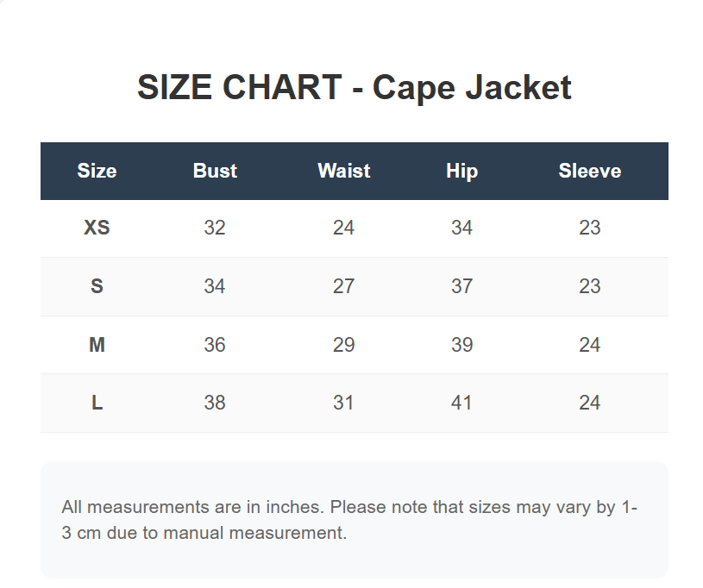
Task: Click the XS waist value 24
Action: point(344,228)
